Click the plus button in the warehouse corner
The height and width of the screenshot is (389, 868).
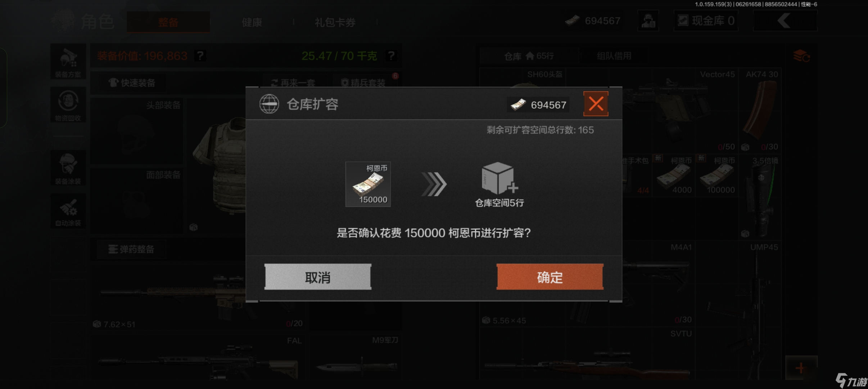(x=801, y=368)
